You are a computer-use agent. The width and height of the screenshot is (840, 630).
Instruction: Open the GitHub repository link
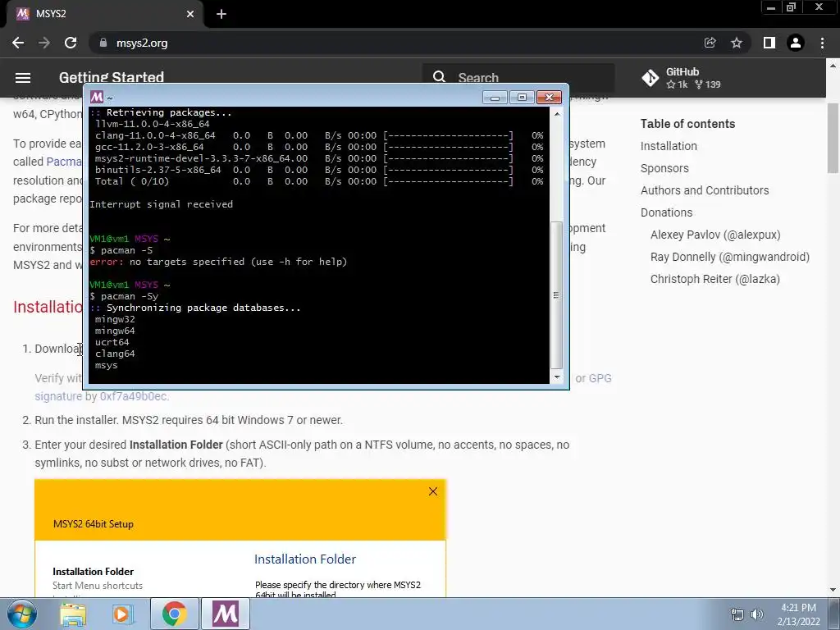pos(682,78)
